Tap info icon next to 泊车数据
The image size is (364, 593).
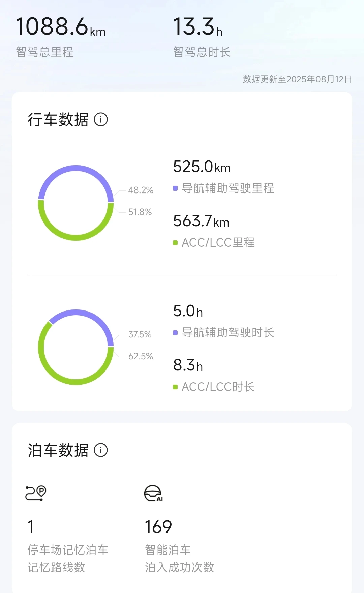[x=101, y=450]
